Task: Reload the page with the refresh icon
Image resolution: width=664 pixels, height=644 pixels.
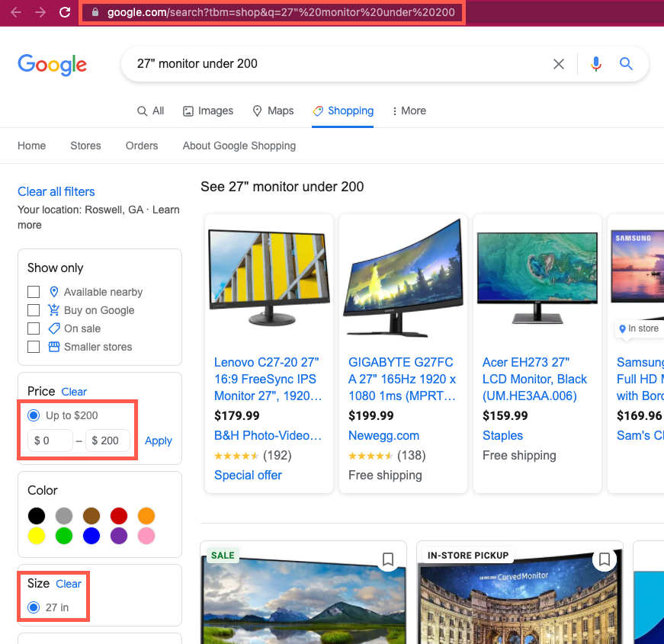Action: click(65, 12)
